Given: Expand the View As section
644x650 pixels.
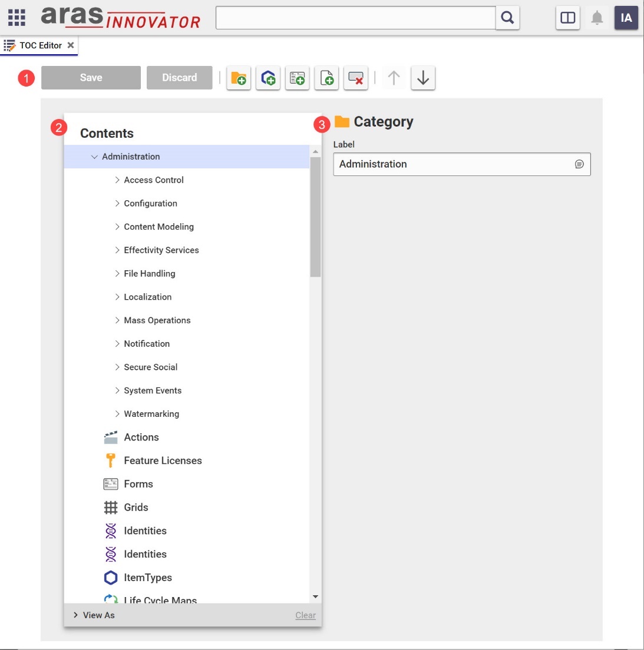Looking at the screenshot, I should click(75, 615).
